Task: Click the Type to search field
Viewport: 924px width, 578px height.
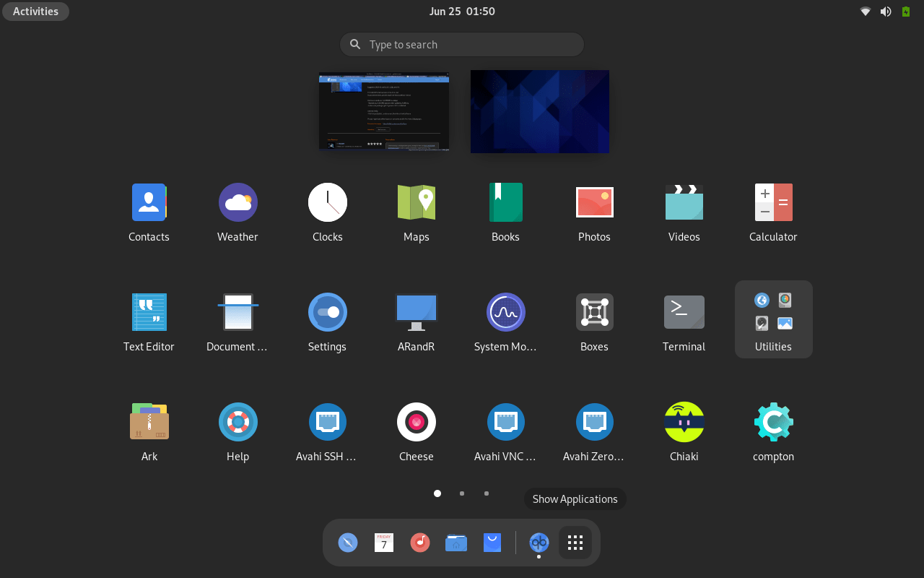Action: pyautogui.click(x=461, y=44)
